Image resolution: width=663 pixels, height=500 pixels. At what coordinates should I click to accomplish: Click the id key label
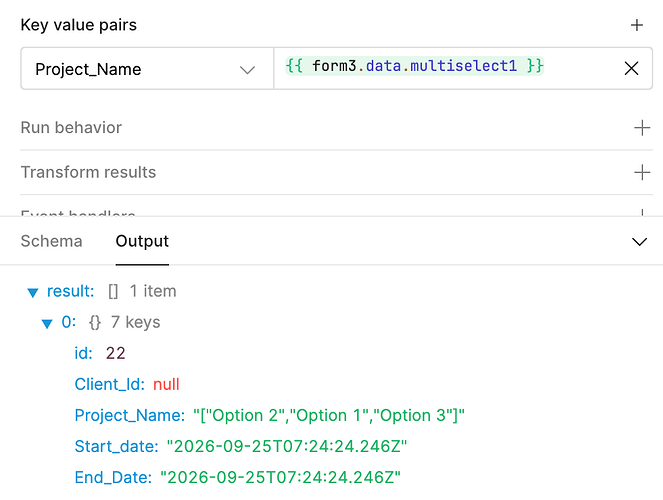pyautogui.click(x=83, y=353)
